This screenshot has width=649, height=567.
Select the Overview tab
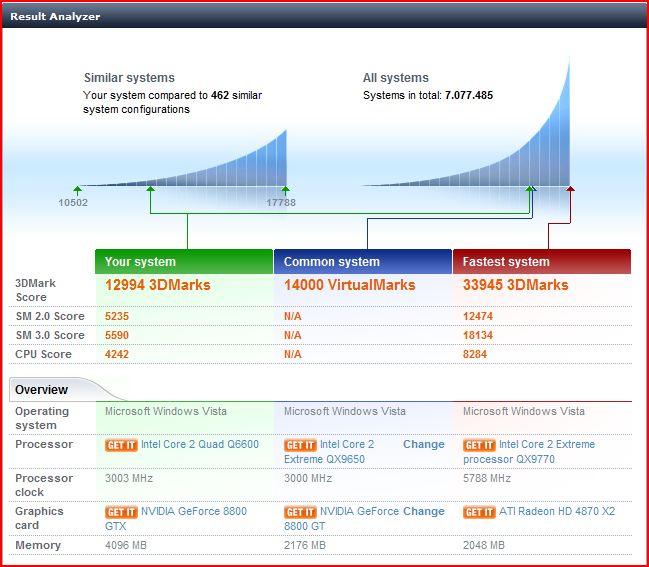pos(41,390)
